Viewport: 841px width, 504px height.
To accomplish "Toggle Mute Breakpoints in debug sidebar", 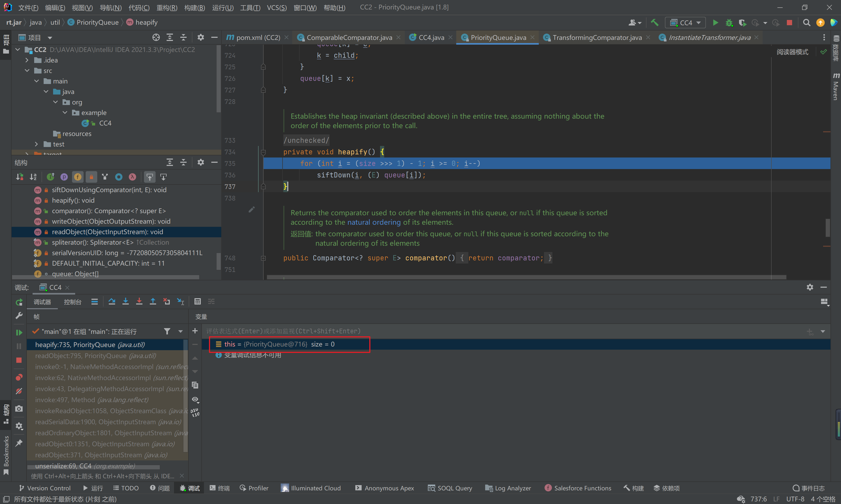I will [19, 391].
